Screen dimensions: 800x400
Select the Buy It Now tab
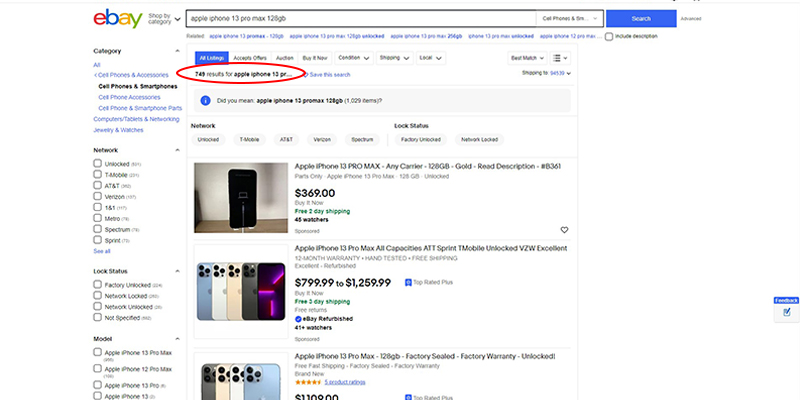[x=315, y=58]
